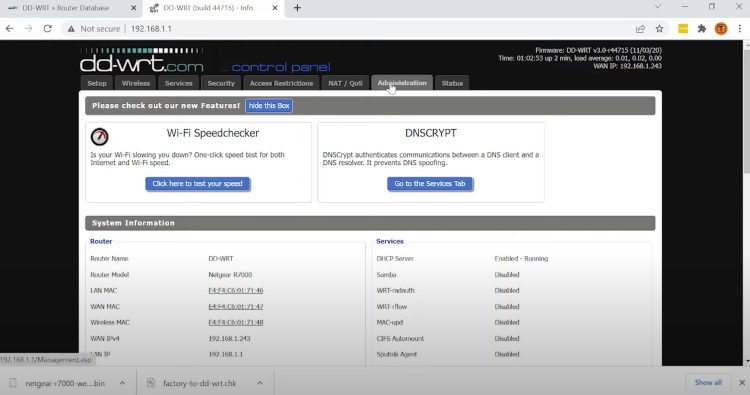Expand netgear-r7000 download options chevron
750x395 pixels.
point(122,383)
